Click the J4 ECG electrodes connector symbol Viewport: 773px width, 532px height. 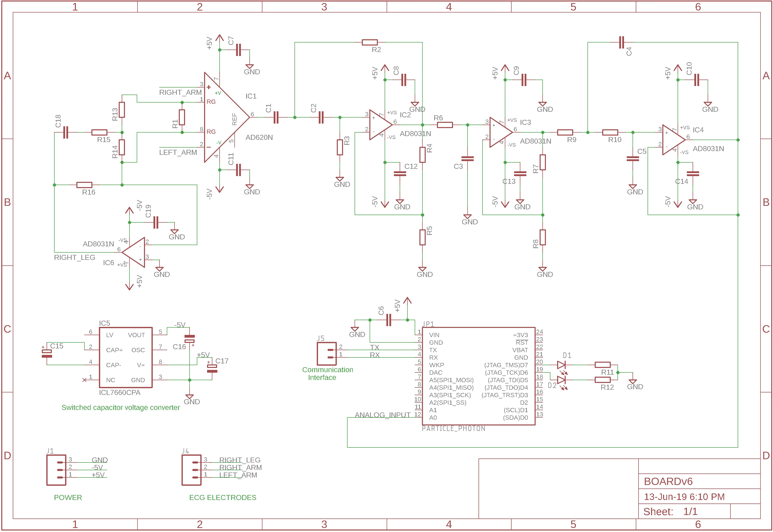pyautogui.click(x=192, y=470)
